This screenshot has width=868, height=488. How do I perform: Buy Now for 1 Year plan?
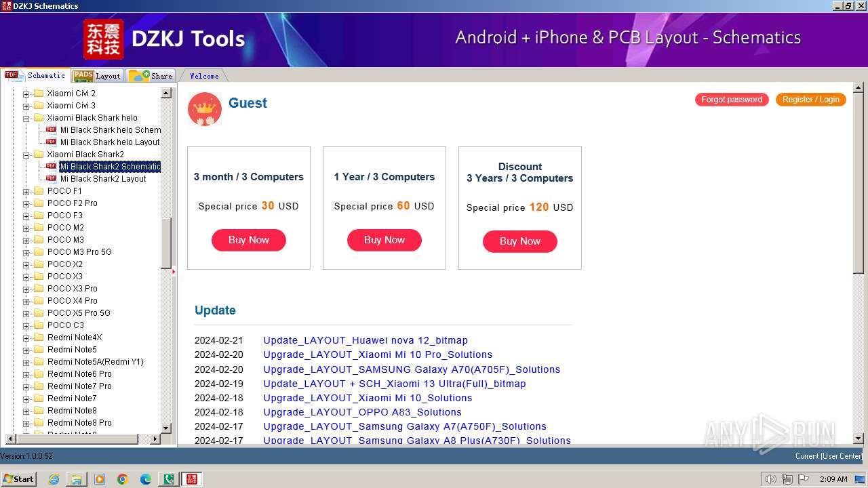(x=384, y=240)
